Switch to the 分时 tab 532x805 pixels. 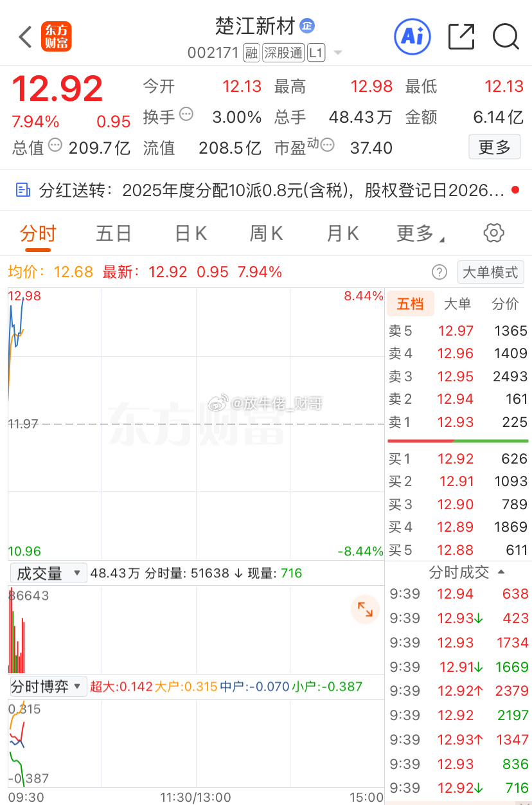pyautogui.click(x=38, y=233)
